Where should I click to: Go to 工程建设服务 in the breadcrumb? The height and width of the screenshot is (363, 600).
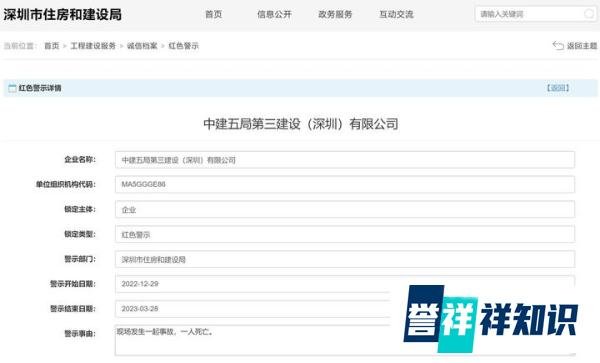(93, 46)
